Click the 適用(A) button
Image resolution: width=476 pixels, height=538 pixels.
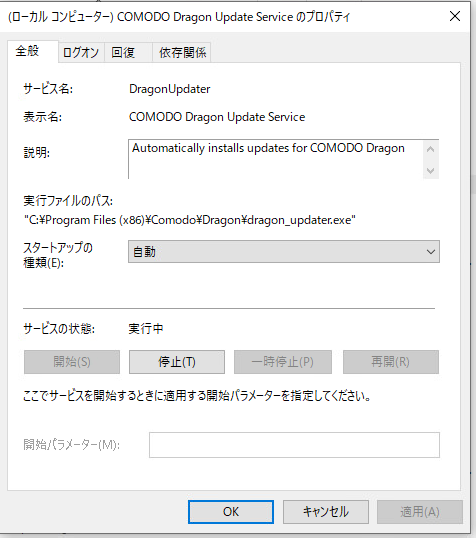coord(420,512)
